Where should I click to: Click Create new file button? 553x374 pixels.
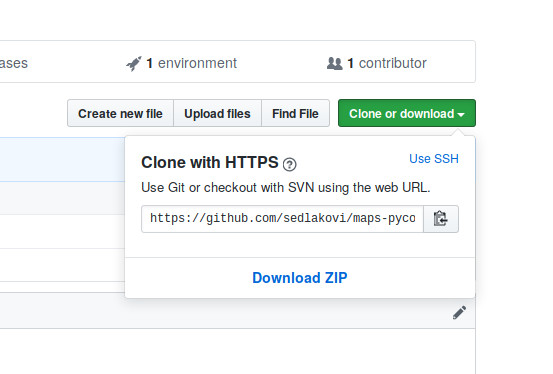(120, 113)
